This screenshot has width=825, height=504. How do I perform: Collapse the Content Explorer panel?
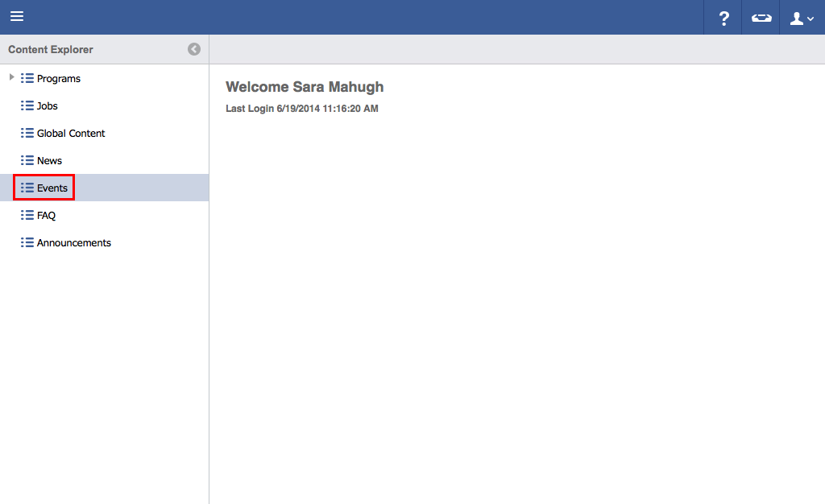[x=194, y=49]
